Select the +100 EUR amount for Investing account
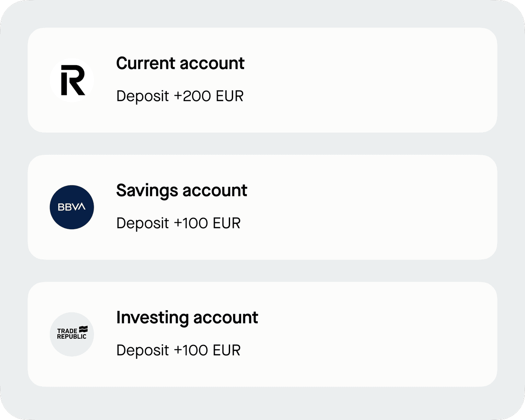The width and height of the screenshot is (525, 420). tap(207, 350)
